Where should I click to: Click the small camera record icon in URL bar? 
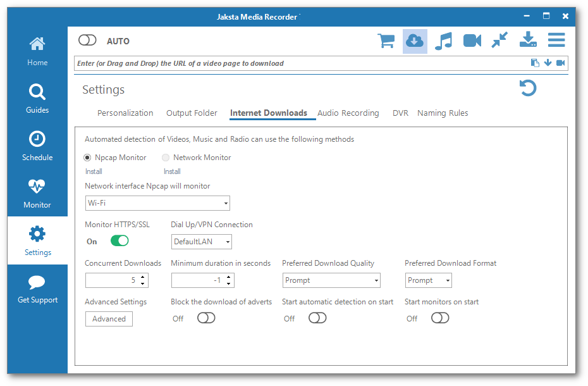click(561, 63)
